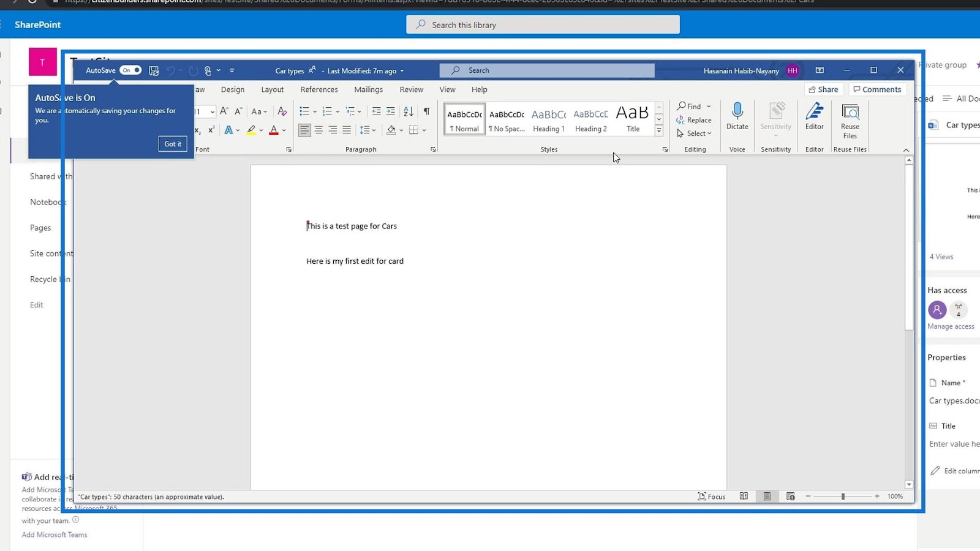Image resolution: width=980 pixels, height=551 pixels.
Task: Adjust the zoom slider handle
Action: click(843, 497)
